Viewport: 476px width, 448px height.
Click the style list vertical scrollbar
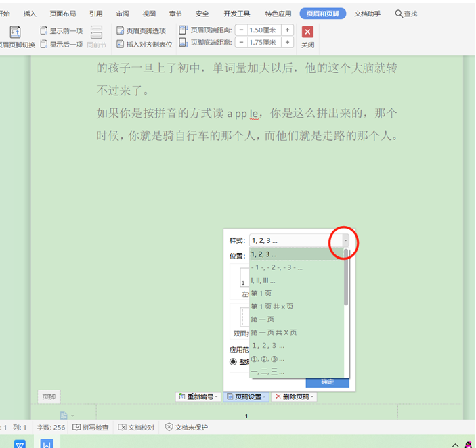coord(346,277)
